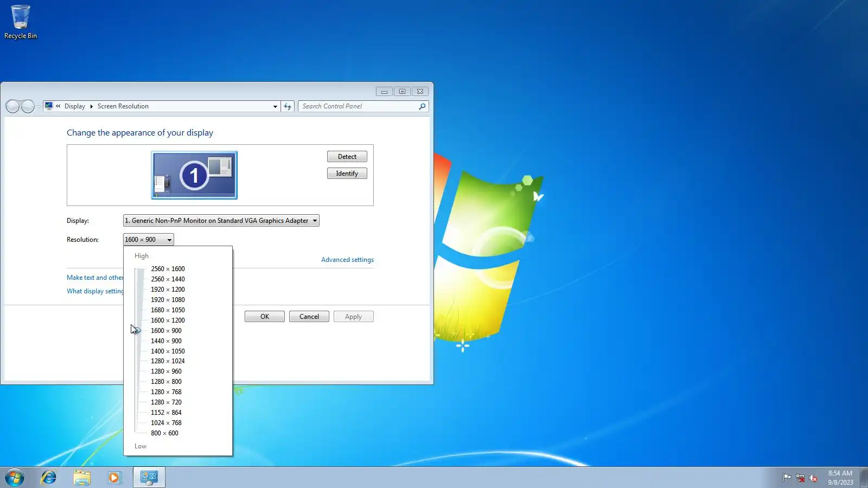Choose the 1440 × 900 resolution
The height and width of the screenshot is (488, 868).
[166, 341]
